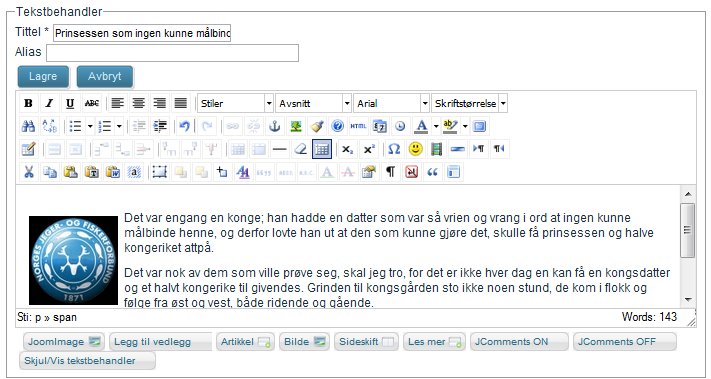Expand bulleted list style options

coord(90,126)
